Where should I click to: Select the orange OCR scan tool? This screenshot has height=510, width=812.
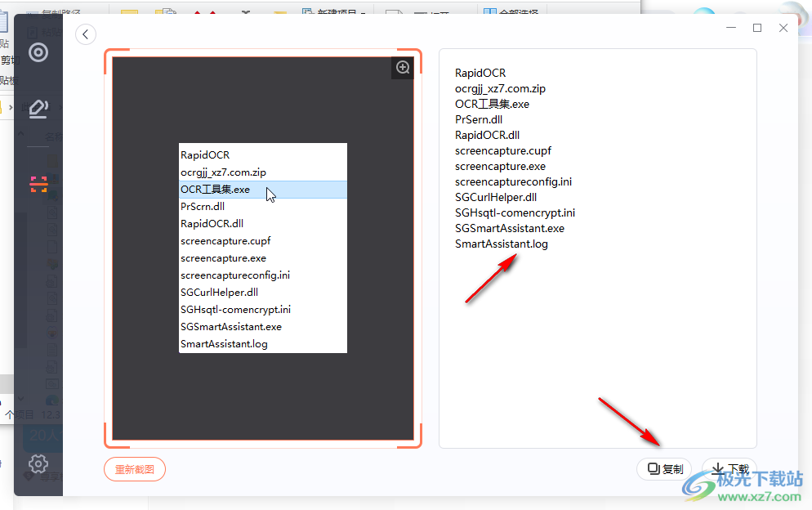coord(38,184)
